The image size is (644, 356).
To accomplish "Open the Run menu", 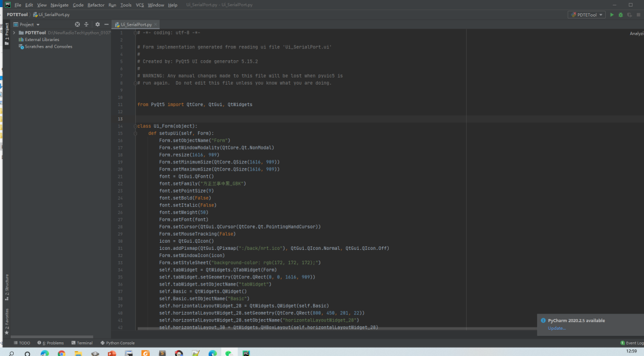I will pos(112,5).
